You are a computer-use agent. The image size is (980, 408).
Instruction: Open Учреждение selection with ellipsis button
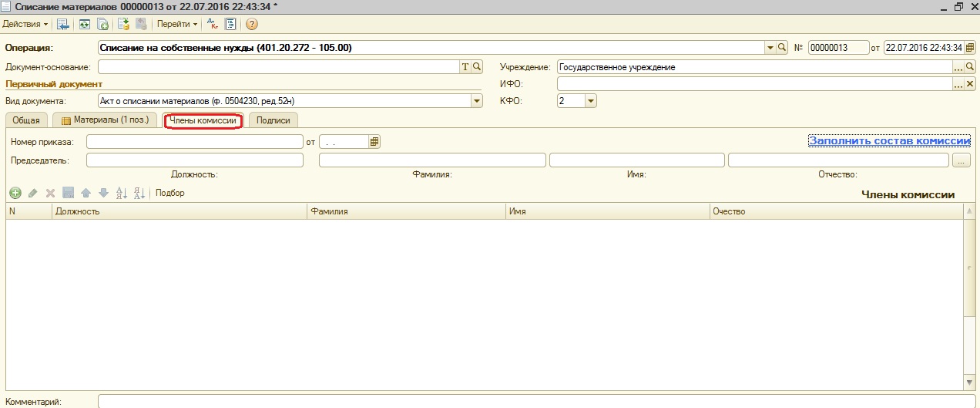pyautogui.click(x=958, y=67)
